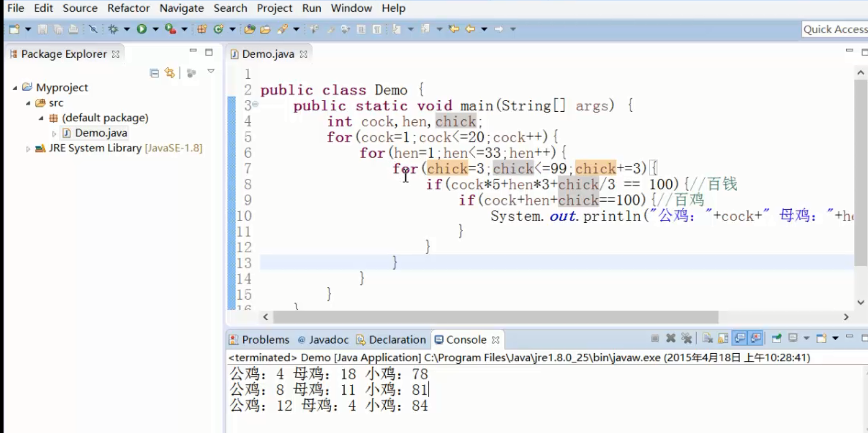Collapse the (default package) node
Screen dimensions: 868x433
click(41, 118)
